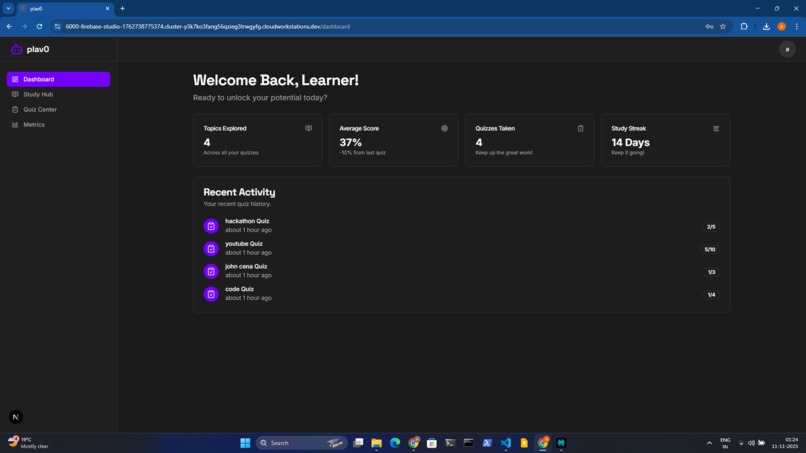Click the Topics Explored book icon
Screen dimensions: 806x453
click(x=308, y=129)
